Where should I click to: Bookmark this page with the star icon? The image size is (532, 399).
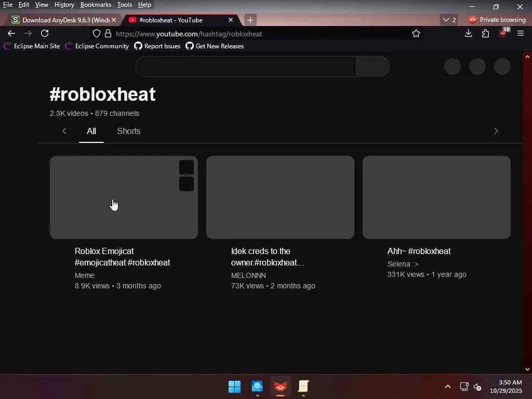(x=416, y=34)
